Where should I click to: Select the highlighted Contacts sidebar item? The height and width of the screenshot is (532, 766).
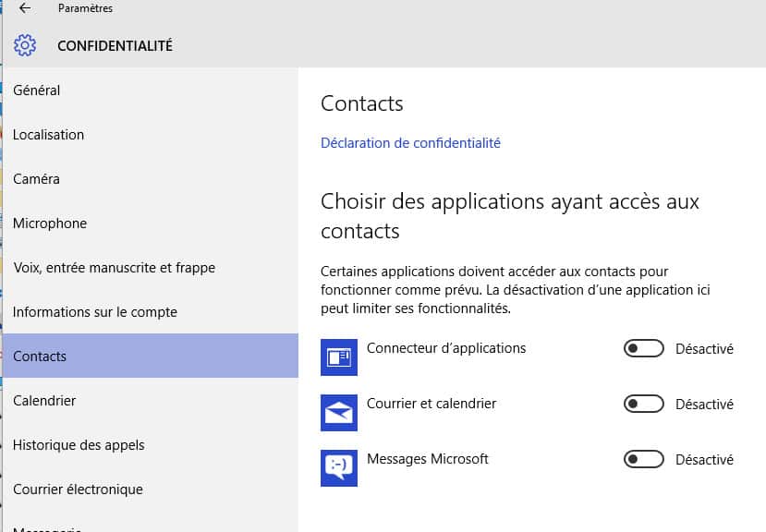(x=151, y=356)
